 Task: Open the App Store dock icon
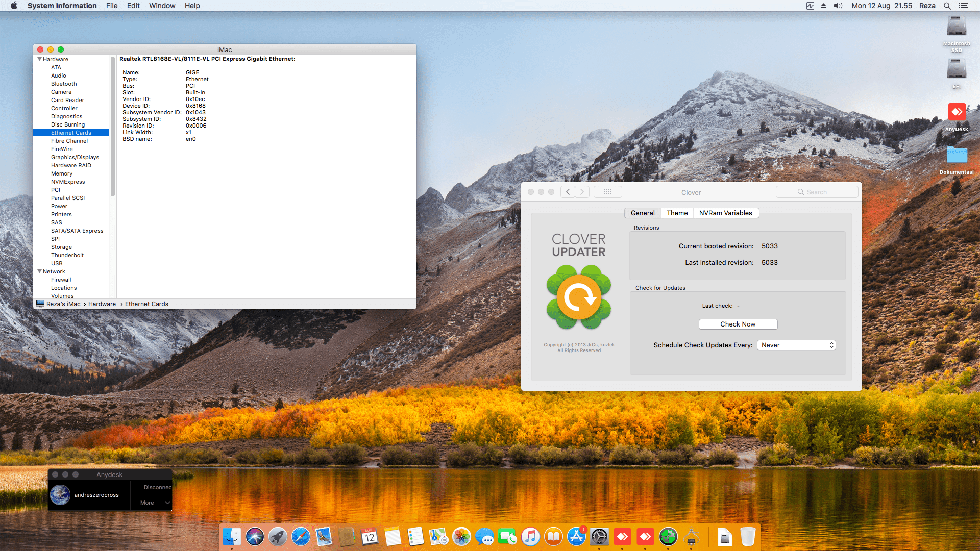[x=576, y=537]
